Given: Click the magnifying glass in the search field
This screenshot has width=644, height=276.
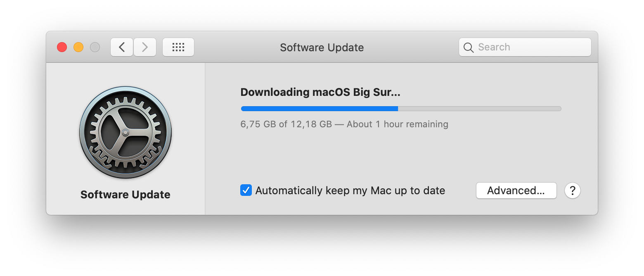Looking at the screenshot, I should click(469, 47).
